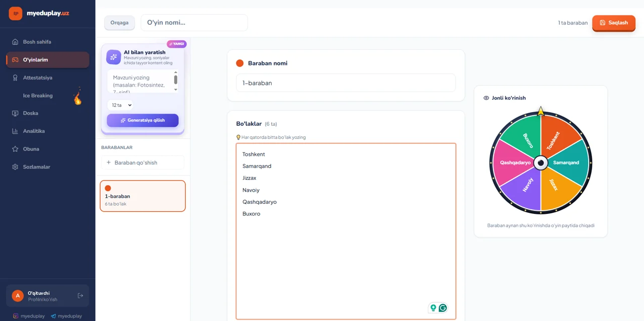Open Ice Breaking in the sidebar
The image size is (644, 321).
click(x=48, y=96)
